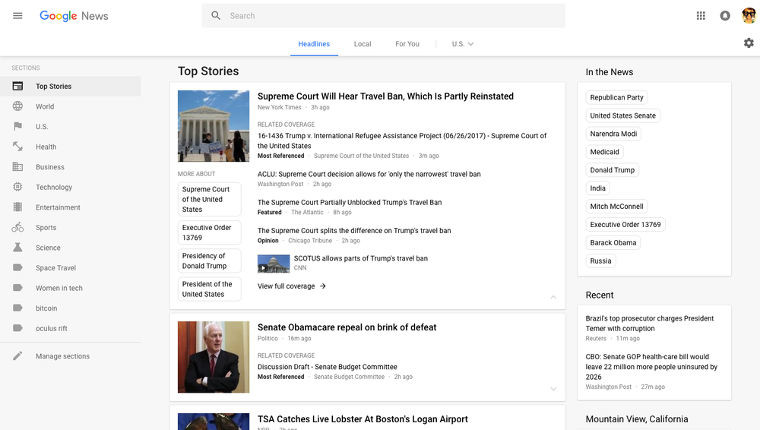Screen dimensions: 760x430
Task: Open the account profile avatar
Action: click(748, 16)
